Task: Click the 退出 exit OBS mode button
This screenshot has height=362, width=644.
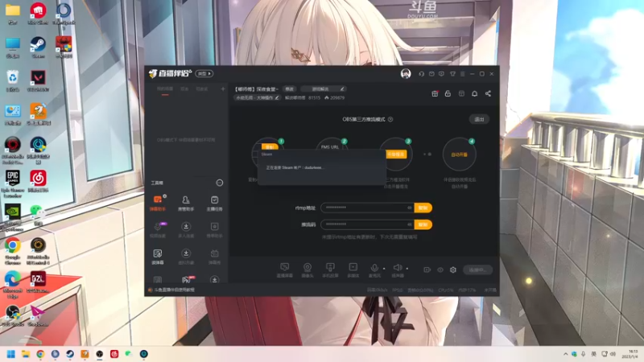Action: tap(479, 119)
